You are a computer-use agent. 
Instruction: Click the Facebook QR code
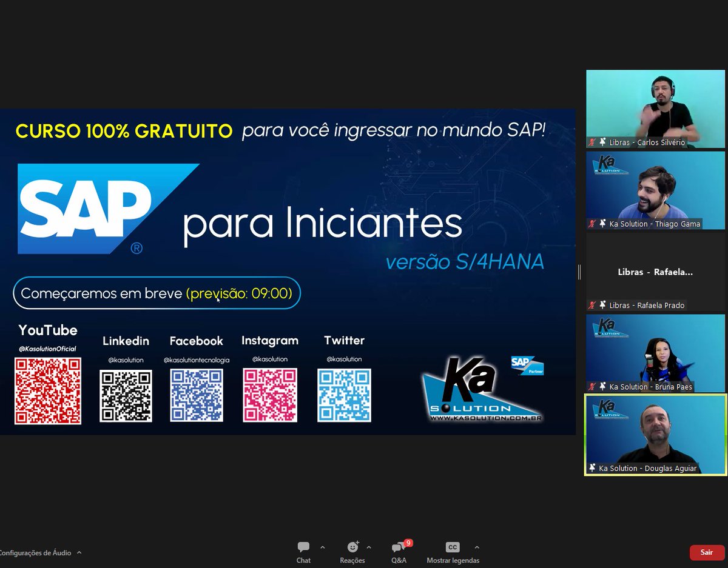197,395
